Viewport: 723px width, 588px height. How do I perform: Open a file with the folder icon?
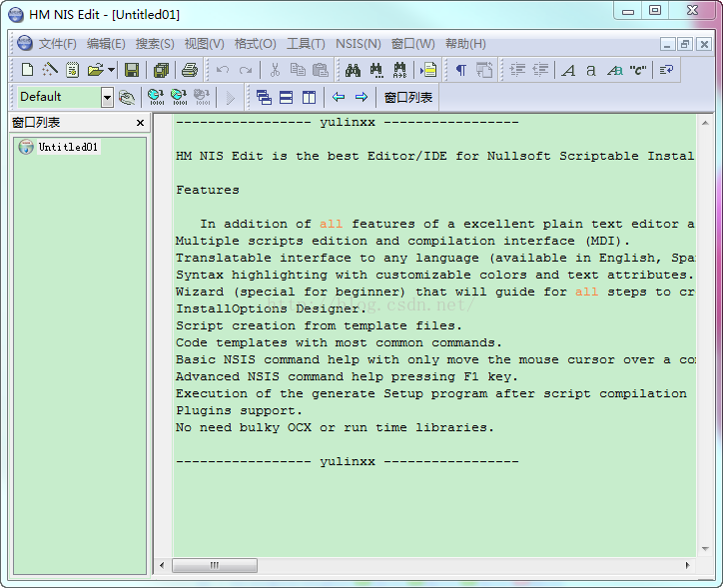pos(95,70)
